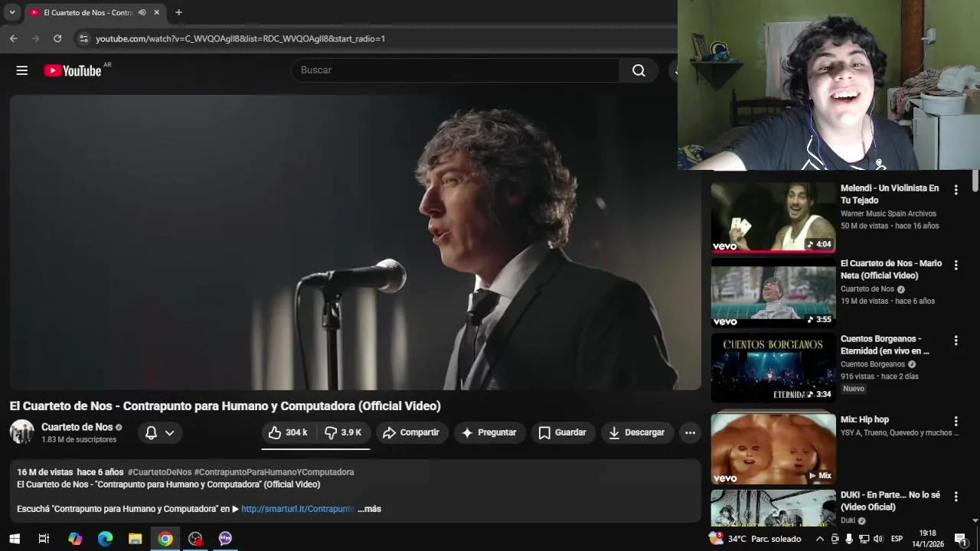Download the video with Descargar

[x=637, y=432]
